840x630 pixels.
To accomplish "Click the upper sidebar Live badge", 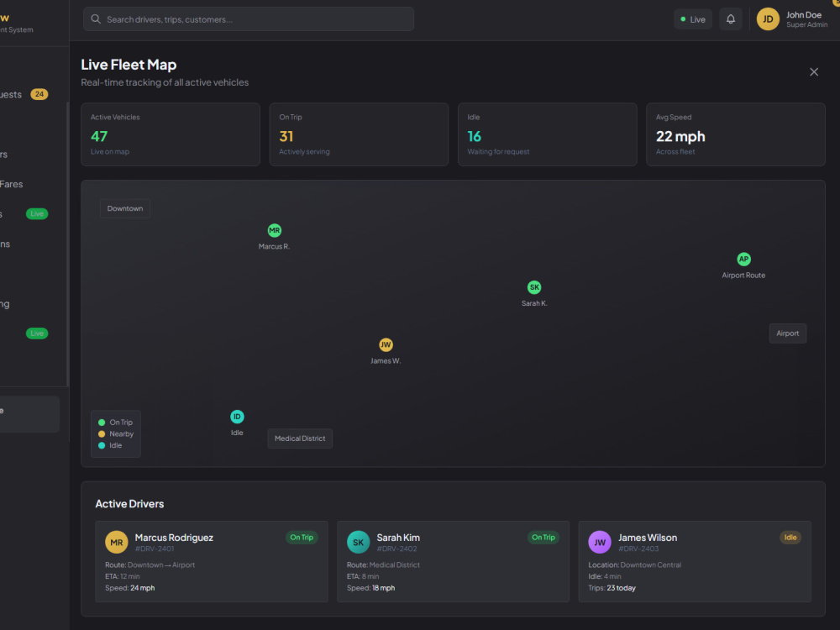I will 37,213.
